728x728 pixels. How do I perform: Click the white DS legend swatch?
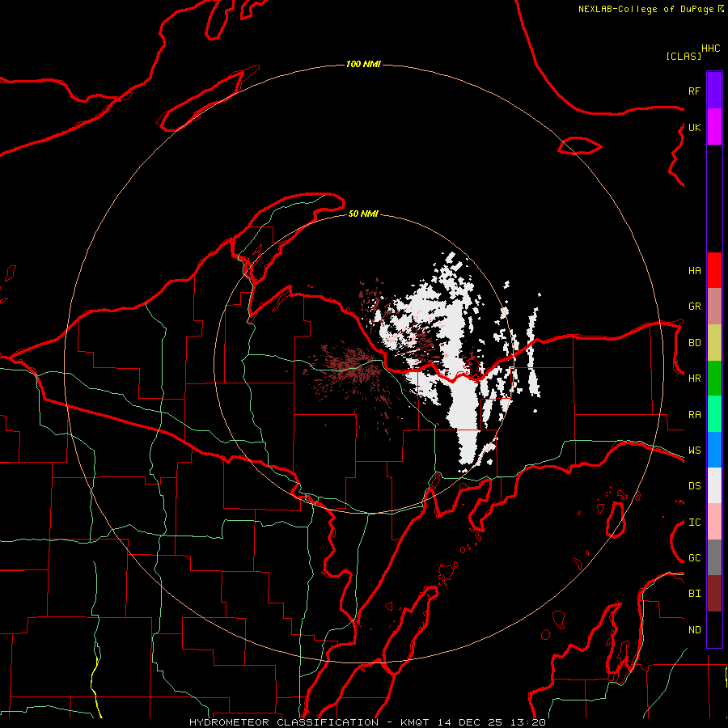point(714,485)
